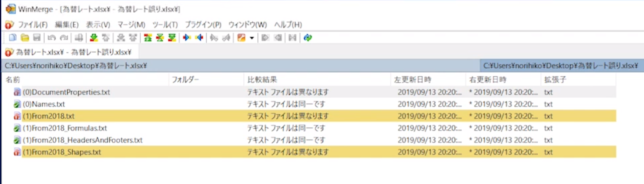Select the (0)DocumentProperties.txt file row
Screen dimensions: 644x184
(66, 92)
